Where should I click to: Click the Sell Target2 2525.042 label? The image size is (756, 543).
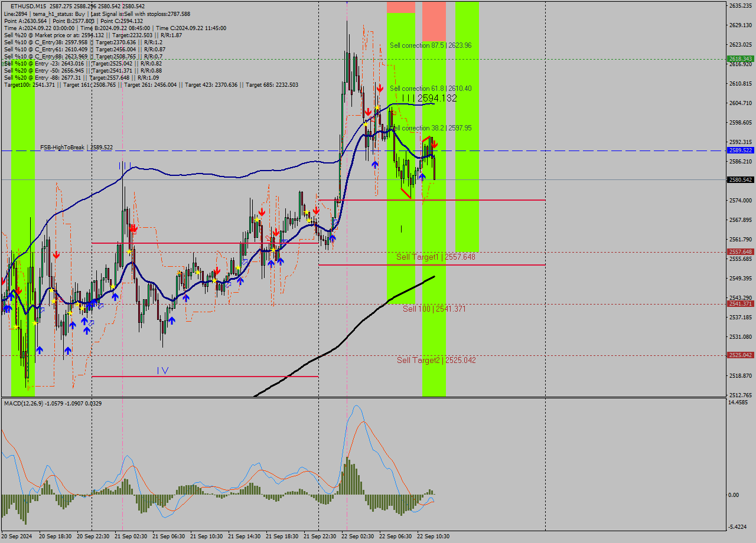[435, 360]
